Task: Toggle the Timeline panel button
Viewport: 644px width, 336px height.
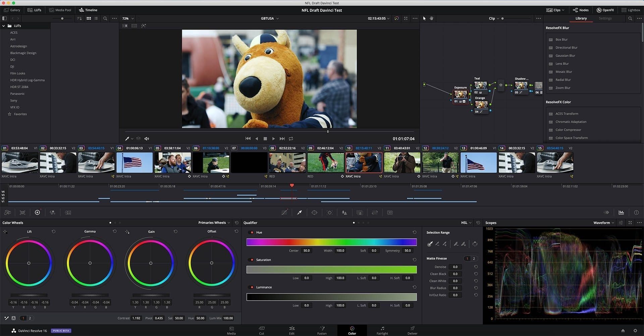Action: coord(88,10)
